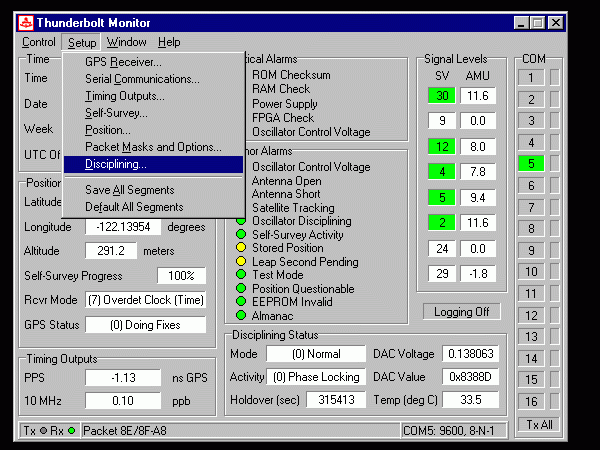Select COM port 10 button
Screen dimensions: 600x450
[531, 272]
